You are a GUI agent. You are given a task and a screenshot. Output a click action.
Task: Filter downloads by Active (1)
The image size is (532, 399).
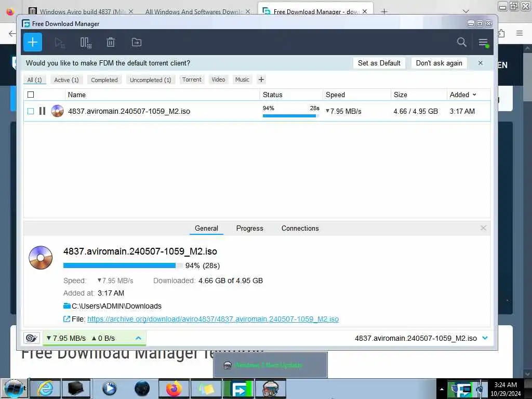click(x=66, y=79)
